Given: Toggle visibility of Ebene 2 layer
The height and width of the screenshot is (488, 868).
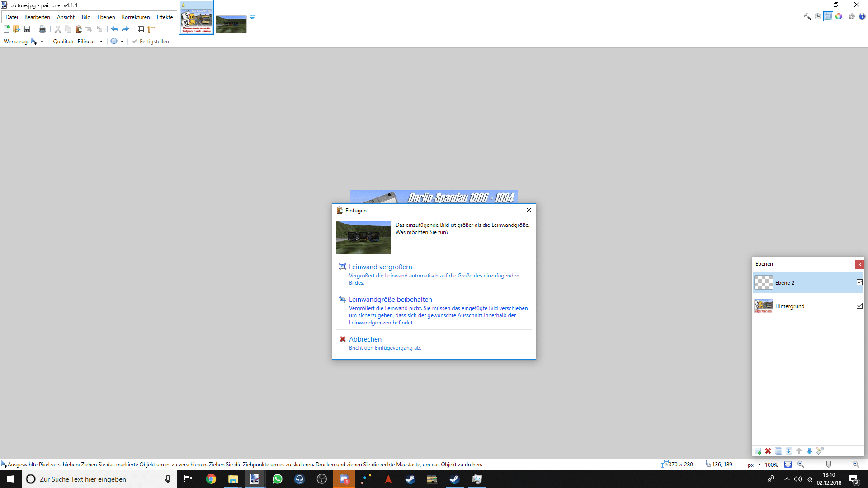Looking at the screenshot, I should tap(859, 282).
